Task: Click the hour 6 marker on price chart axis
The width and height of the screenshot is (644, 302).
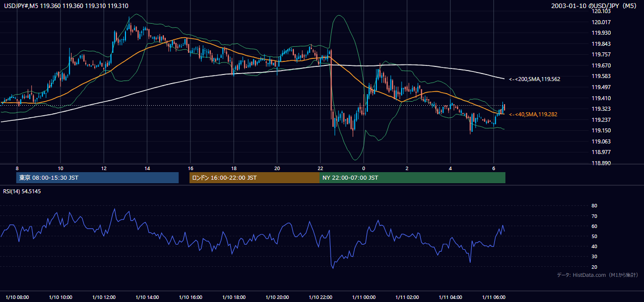Action: point(494,168)
